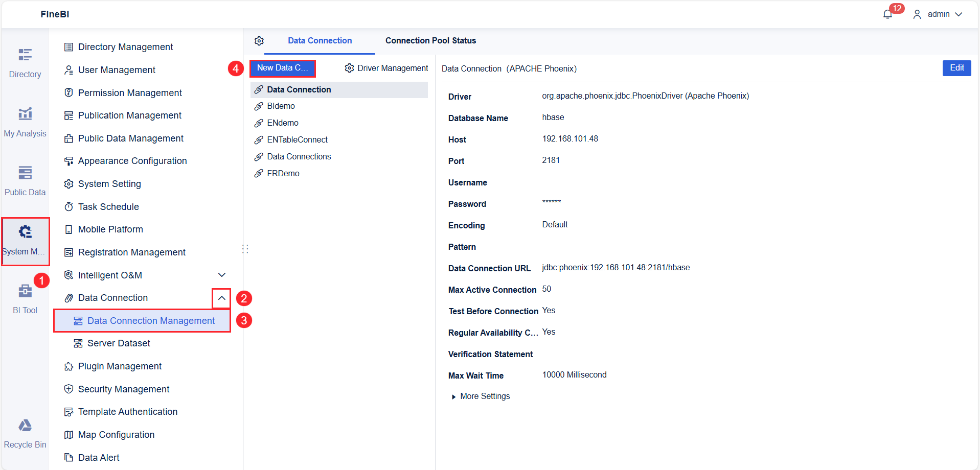Click the notification bell icon

pyautogui.click(x=887, y=14)
